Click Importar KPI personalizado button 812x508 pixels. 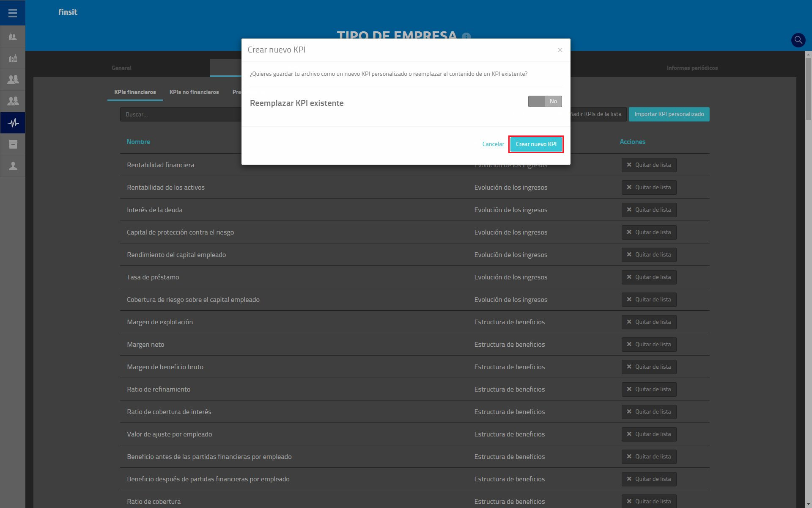(669, 114)
